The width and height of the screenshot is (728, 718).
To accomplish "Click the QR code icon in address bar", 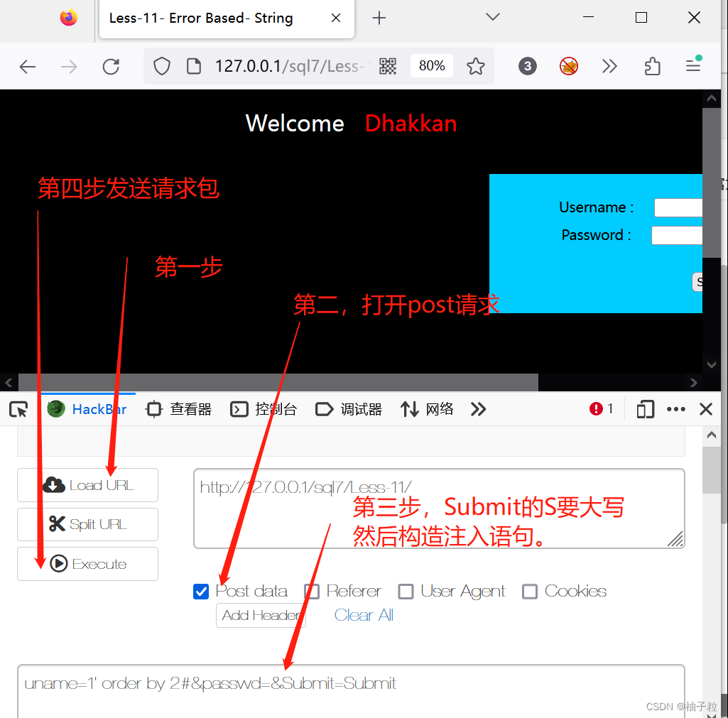I will click(388, 65).
